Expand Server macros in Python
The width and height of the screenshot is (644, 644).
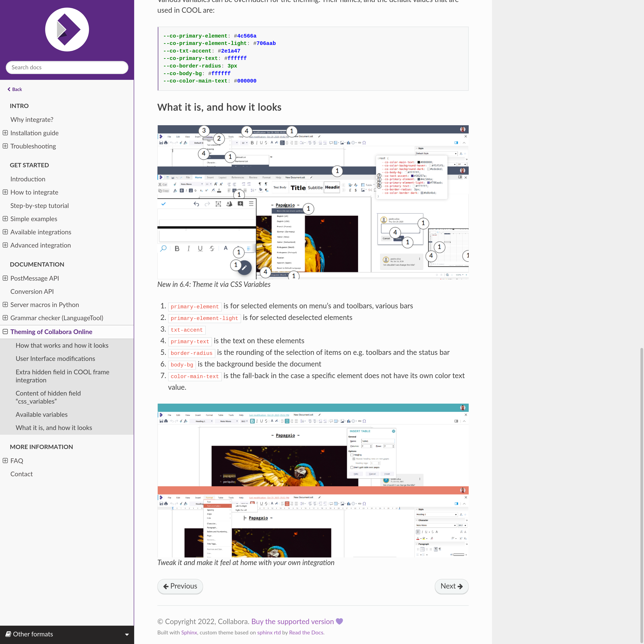coord(5,304)
